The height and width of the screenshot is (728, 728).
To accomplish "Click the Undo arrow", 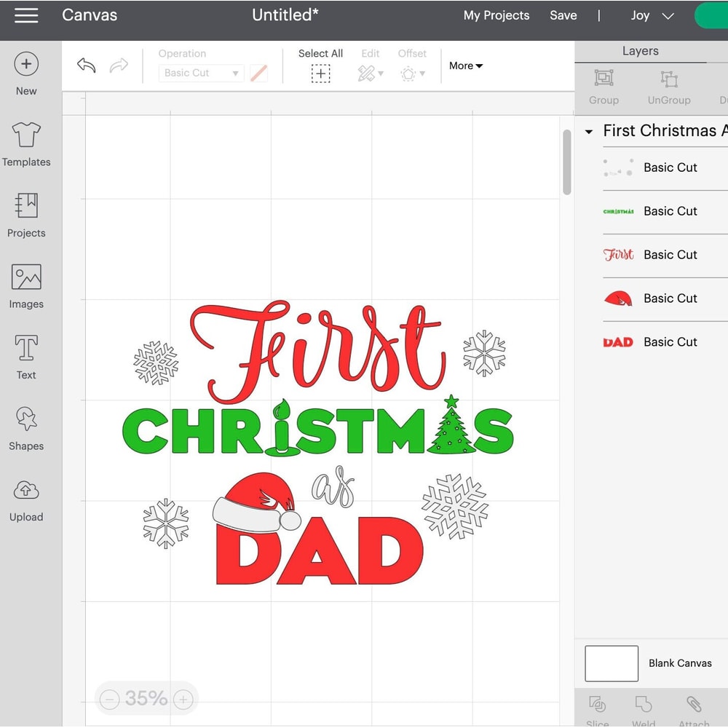I will pyautogui.click(x=85, y=66).
